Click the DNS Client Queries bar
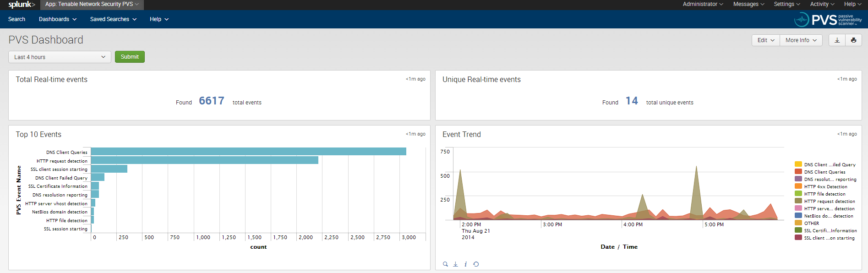 (249, 152)
